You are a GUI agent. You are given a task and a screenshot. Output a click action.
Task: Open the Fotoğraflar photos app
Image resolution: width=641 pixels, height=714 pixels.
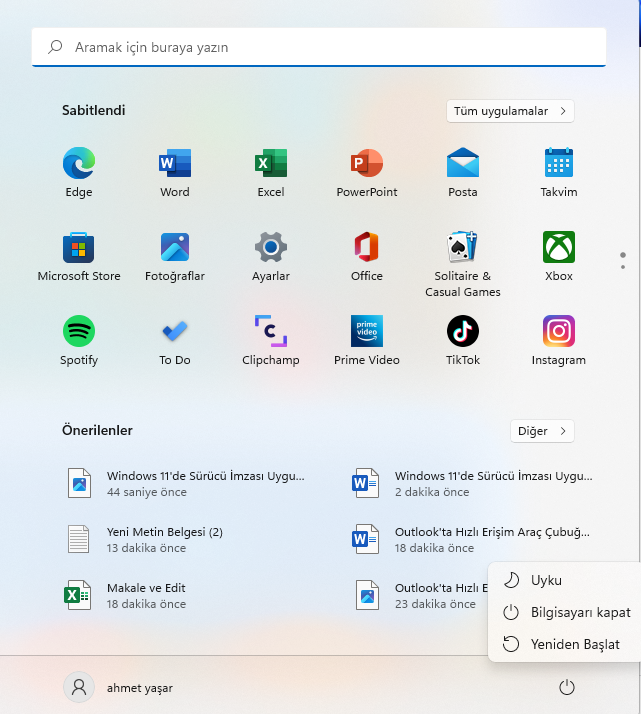[x=175, y=256]
